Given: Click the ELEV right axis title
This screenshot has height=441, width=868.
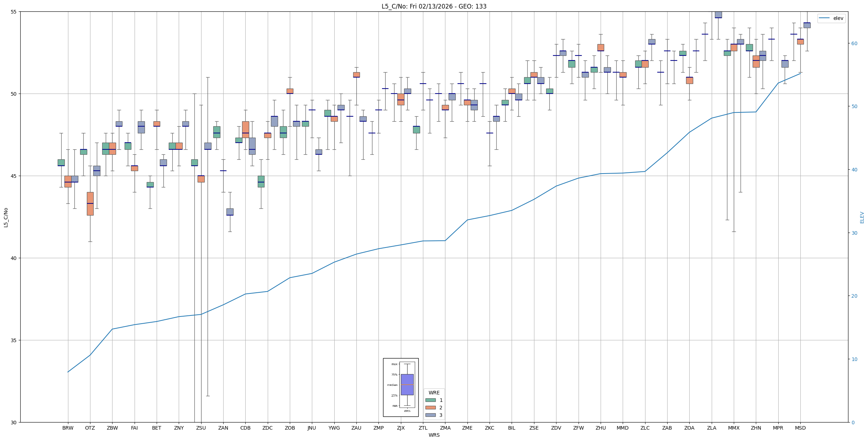Looking at the screenshot, I should point(862,217).
